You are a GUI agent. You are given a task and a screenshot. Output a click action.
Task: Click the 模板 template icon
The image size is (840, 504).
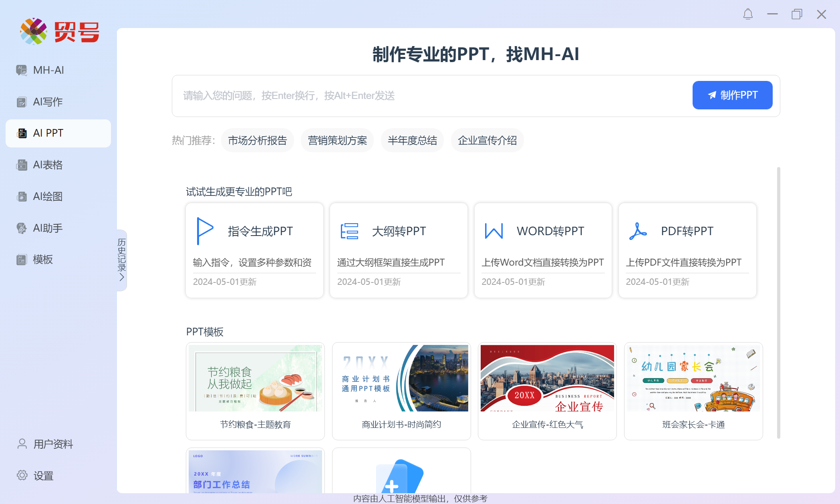(22, 259)
